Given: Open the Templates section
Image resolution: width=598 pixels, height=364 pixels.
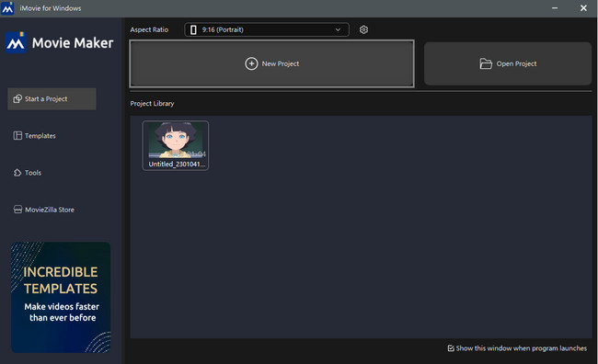Looking at the screenshot, I should [x=35, y=136].
